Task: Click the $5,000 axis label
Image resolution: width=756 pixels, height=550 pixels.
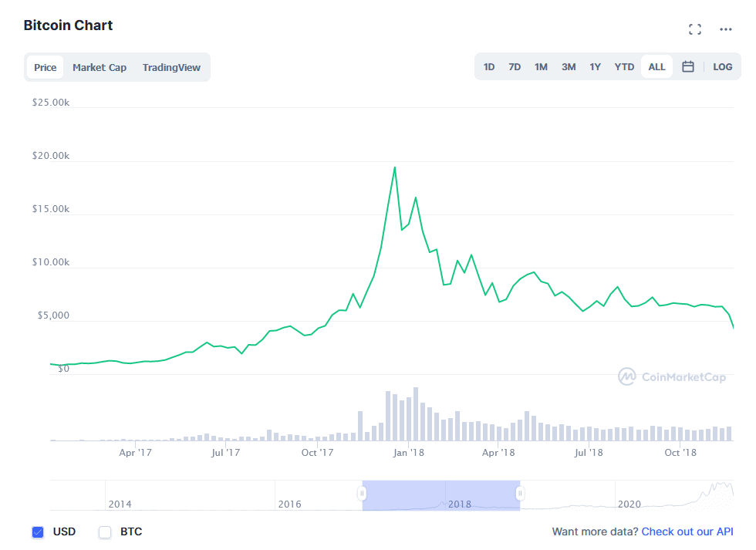Action: click(53, 315)
